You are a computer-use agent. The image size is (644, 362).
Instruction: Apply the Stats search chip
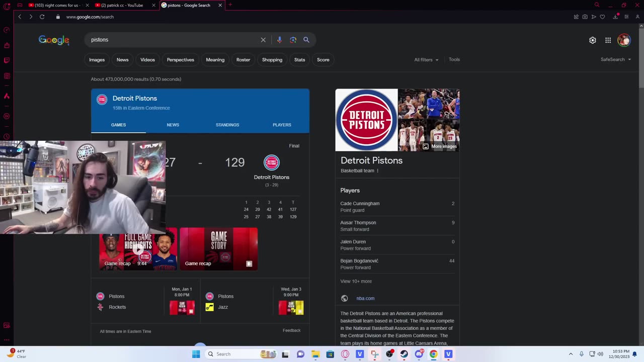tap(300, 60)
